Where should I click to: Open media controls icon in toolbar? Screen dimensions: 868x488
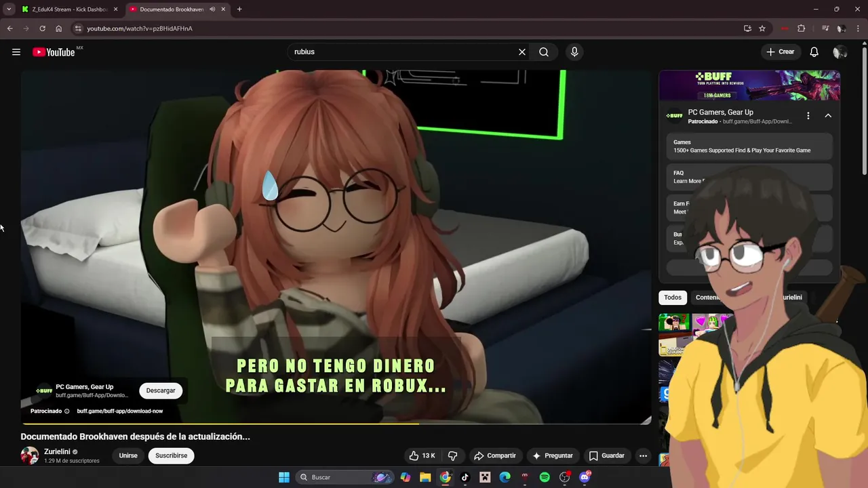point(825,28)
